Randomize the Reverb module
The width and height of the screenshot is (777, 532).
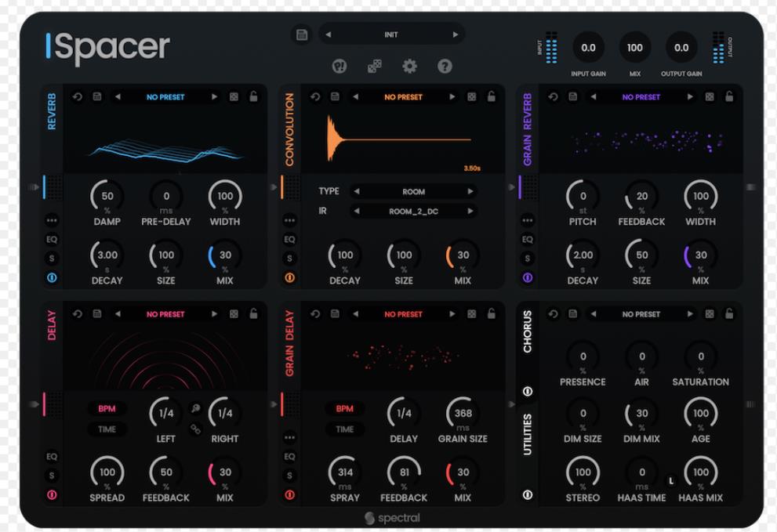click(234, 96)
